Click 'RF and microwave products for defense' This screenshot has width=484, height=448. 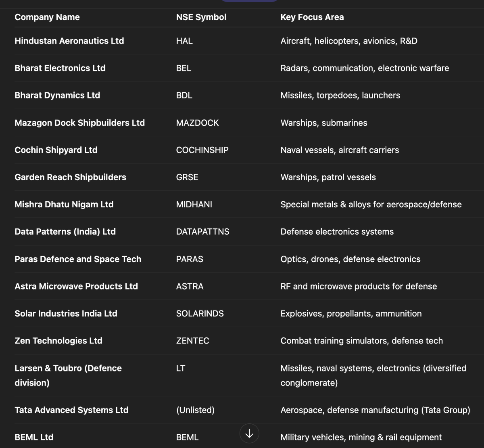tap(359, 286)
